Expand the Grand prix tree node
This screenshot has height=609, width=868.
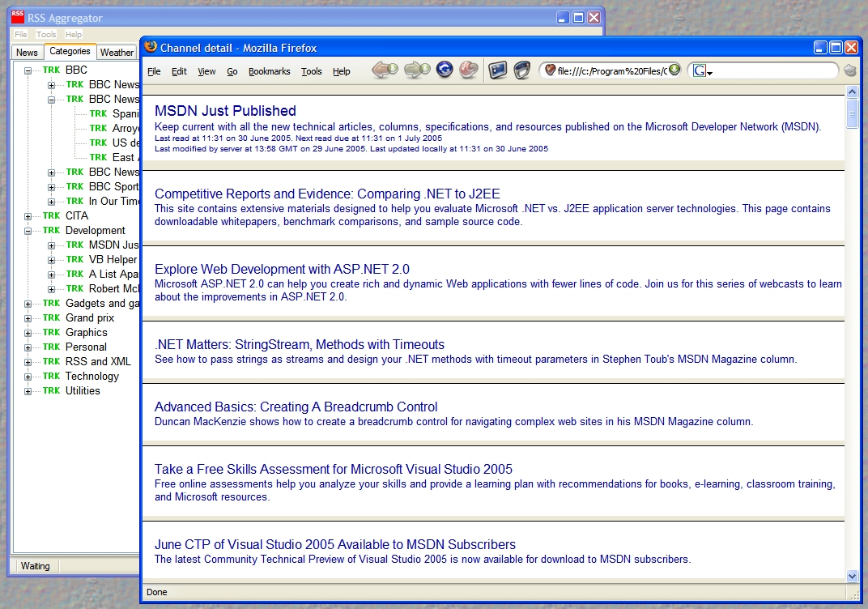(x=28, y=318)
